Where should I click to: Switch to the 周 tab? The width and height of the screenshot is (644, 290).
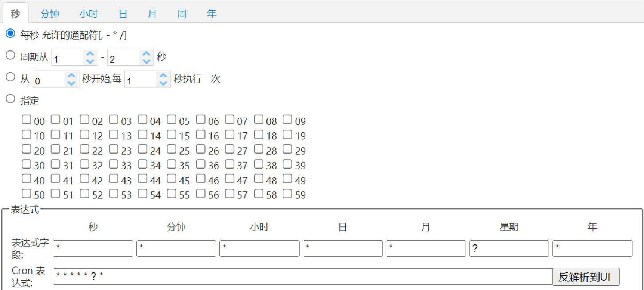point(182,13)
